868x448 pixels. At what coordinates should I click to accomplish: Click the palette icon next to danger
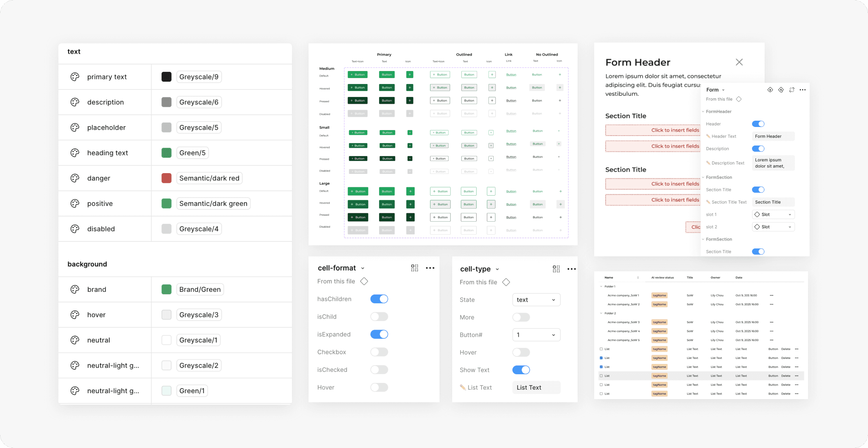click(75, 178)
